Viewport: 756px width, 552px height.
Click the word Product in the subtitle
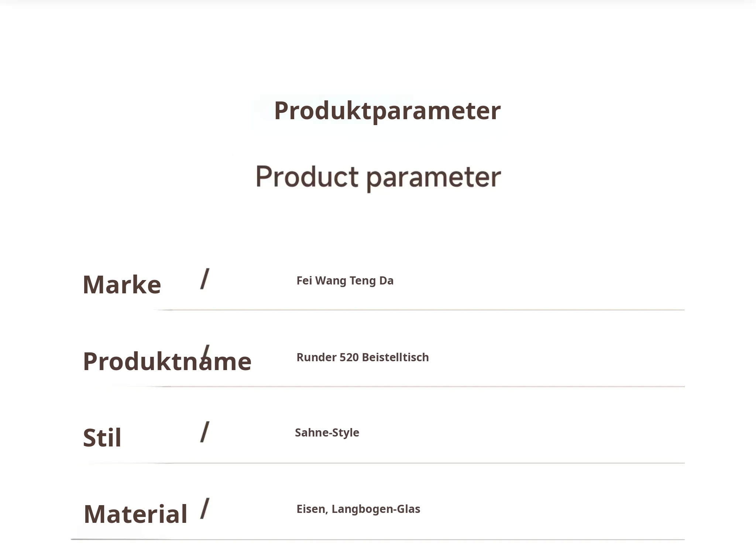click(307, 176)
